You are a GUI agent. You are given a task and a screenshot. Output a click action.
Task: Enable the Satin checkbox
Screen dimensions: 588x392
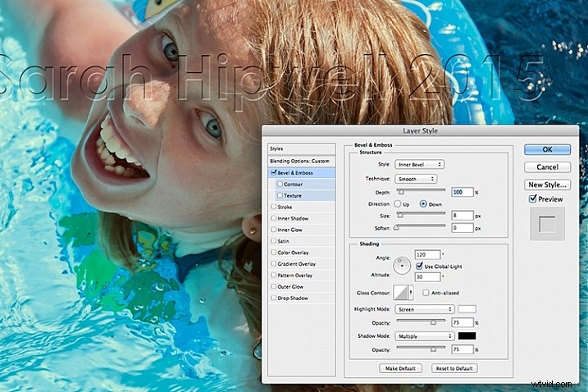coord(273,241)
